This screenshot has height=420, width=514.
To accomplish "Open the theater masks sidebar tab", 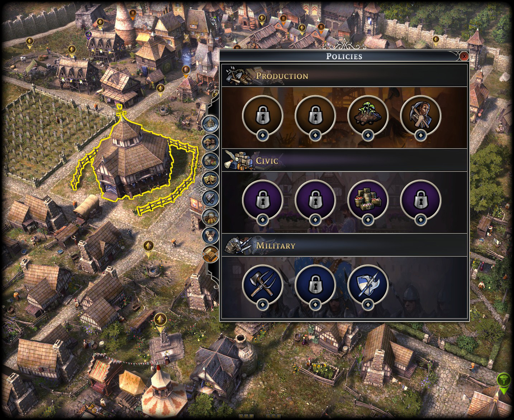I will point(210,179).
